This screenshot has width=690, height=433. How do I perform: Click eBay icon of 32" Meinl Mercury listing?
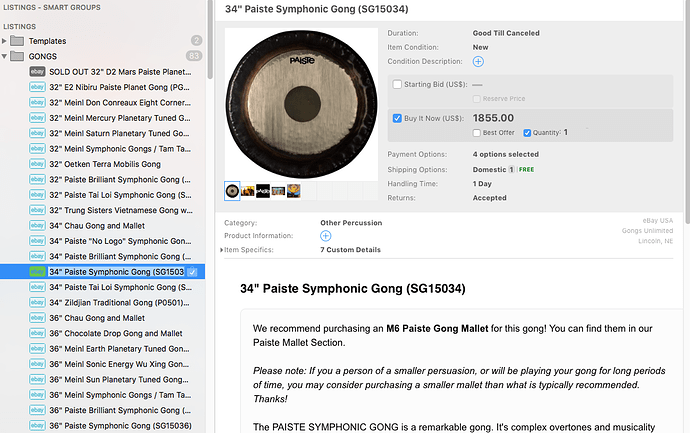[x=37, y=117]
